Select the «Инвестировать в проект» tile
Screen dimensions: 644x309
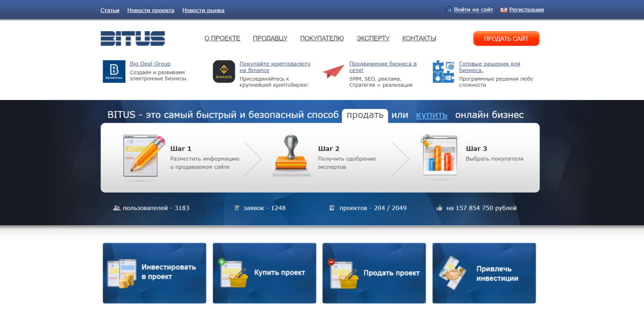155,273
